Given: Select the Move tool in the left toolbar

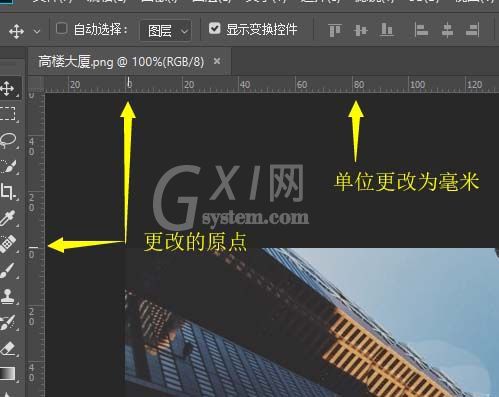Looking at the screenshot, I should point(7,89).
